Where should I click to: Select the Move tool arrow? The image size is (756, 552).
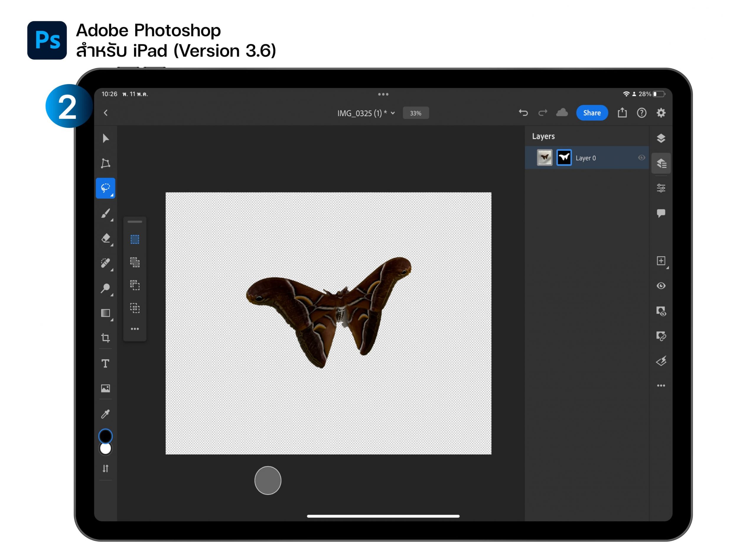click(106, 138)
